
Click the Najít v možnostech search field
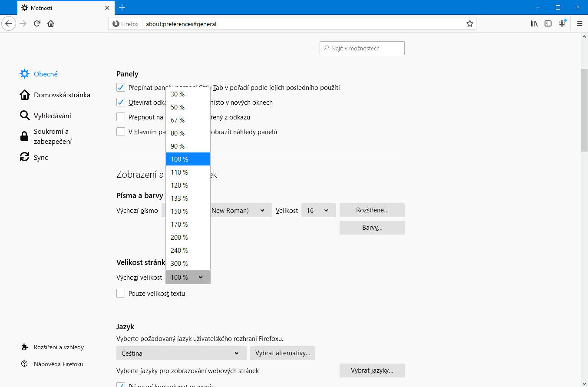click(x=362, y=48)
